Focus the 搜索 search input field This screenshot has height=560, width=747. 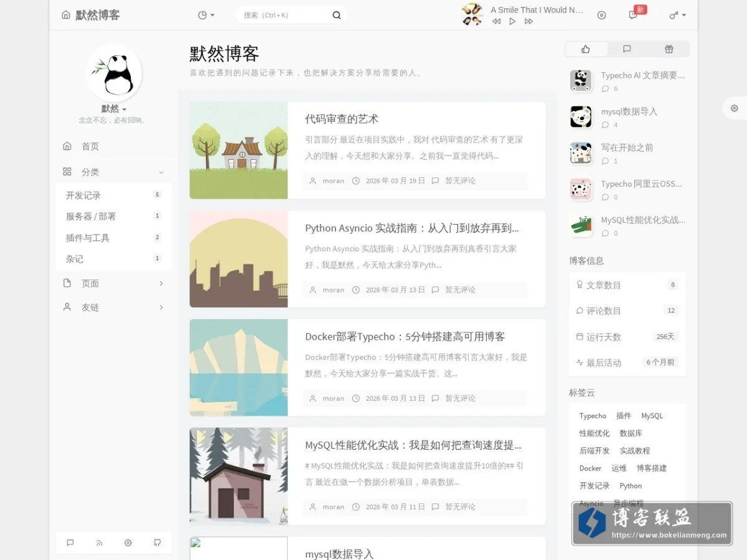pyautogui.click(x=283, y=15)
